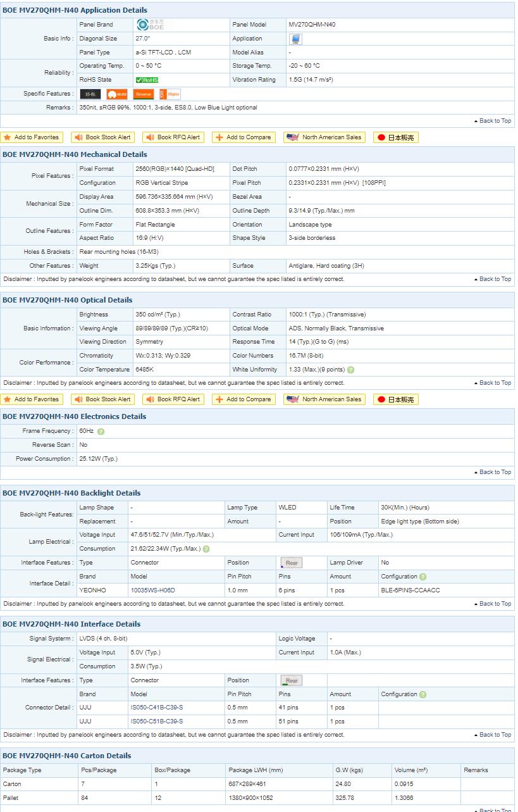Open North American Sales below Optical Details
Viewport: 518px width, 812px height.
tap(324, 399)
